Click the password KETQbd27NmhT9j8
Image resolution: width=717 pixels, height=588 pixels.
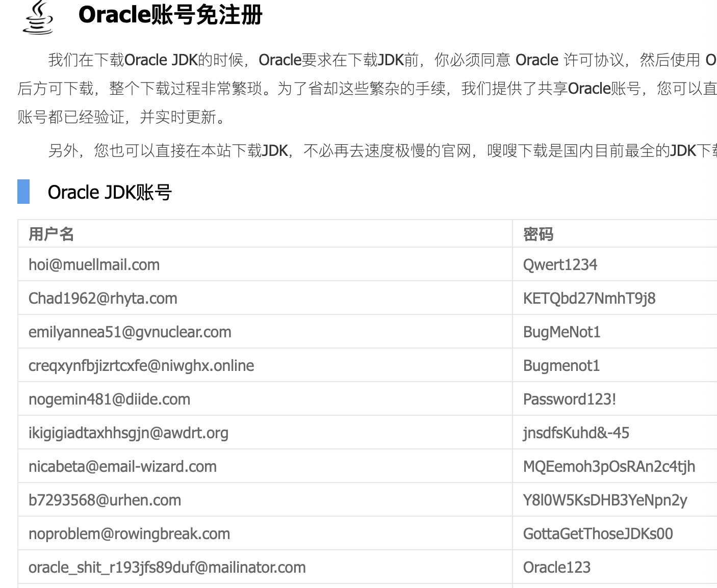coord(588,298)
